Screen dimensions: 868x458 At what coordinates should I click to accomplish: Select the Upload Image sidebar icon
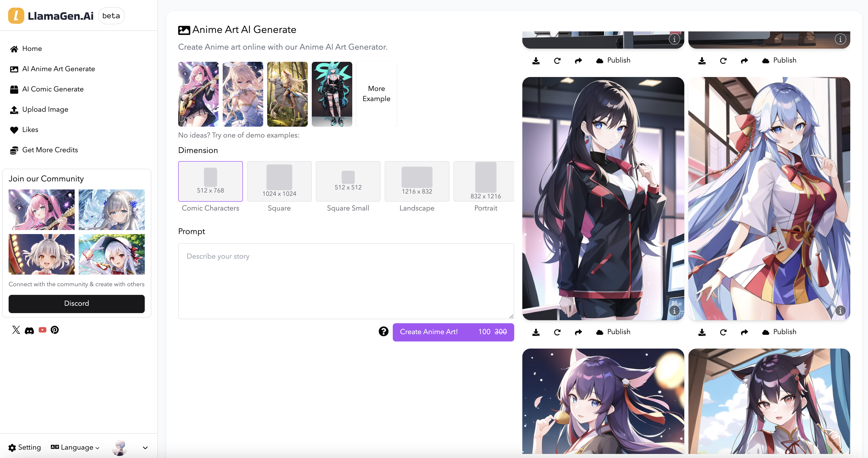(14, 109)
